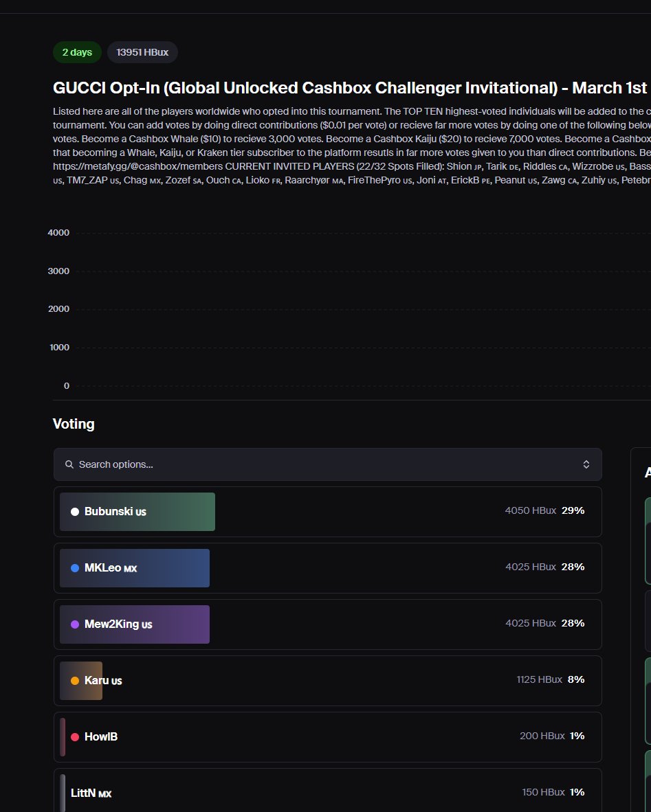Screen dimensions: 651x812
Task: Select the Bubunski voting option
Action: pyautogui.click(x=328, y=512)
